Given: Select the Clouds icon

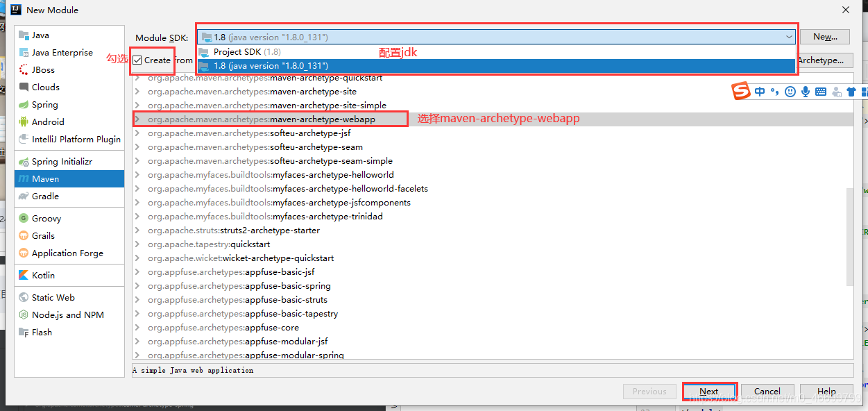Looking at the screenshot, I should 24,87.
